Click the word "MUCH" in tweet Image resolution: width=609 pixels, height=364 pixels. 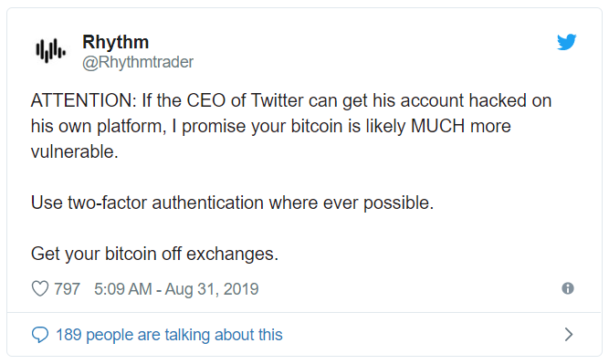[437, 126]
